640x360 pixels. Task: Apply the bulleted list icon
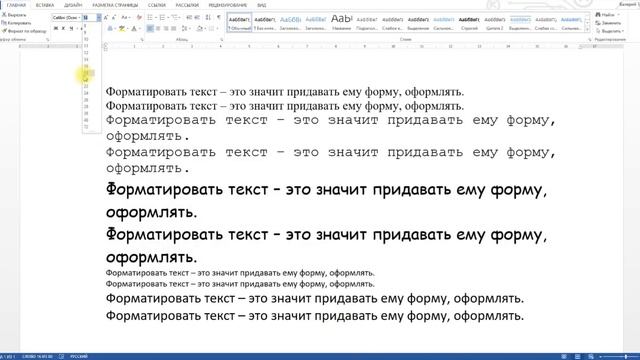tap(150, 18)
